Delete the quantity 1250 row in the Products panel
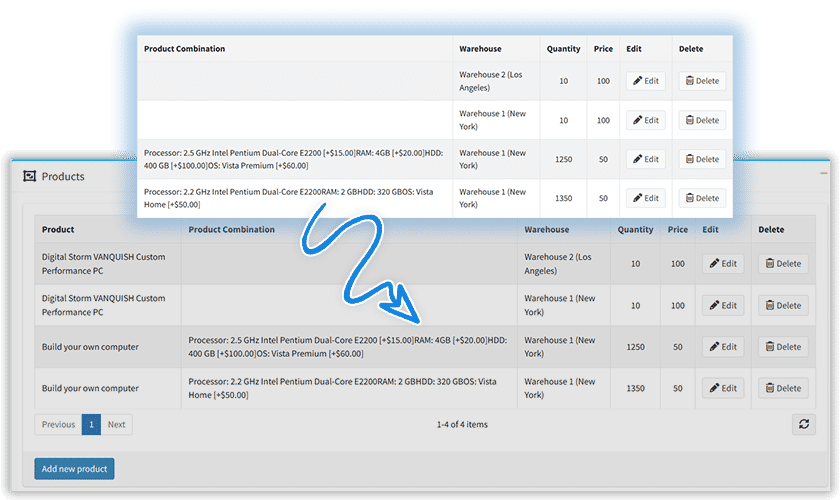Viewport: 840px width, 500px height. (x=783, y=347)
